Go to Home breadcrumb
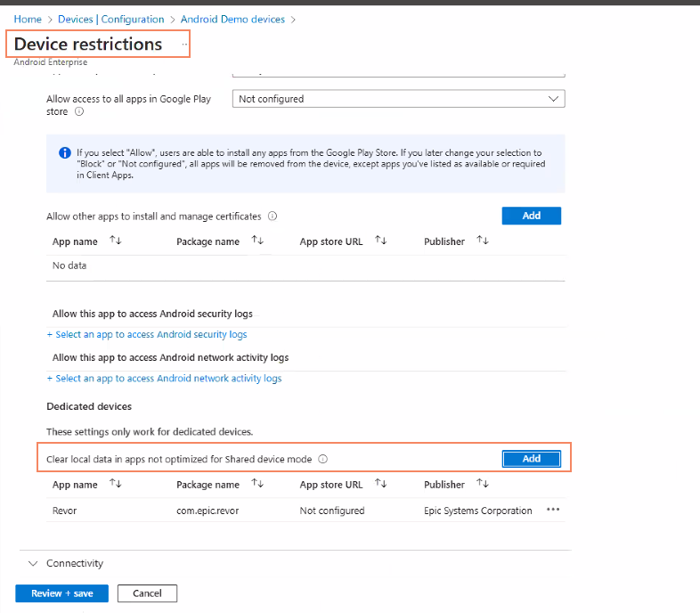Image resolution: width=700 pixels, height=613 pixels. 28,19
